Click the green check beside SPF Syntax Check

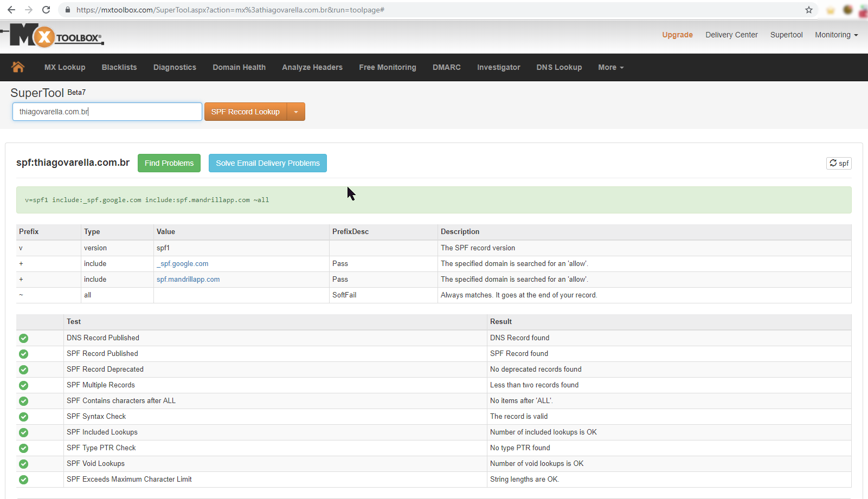tap(23, 417)
